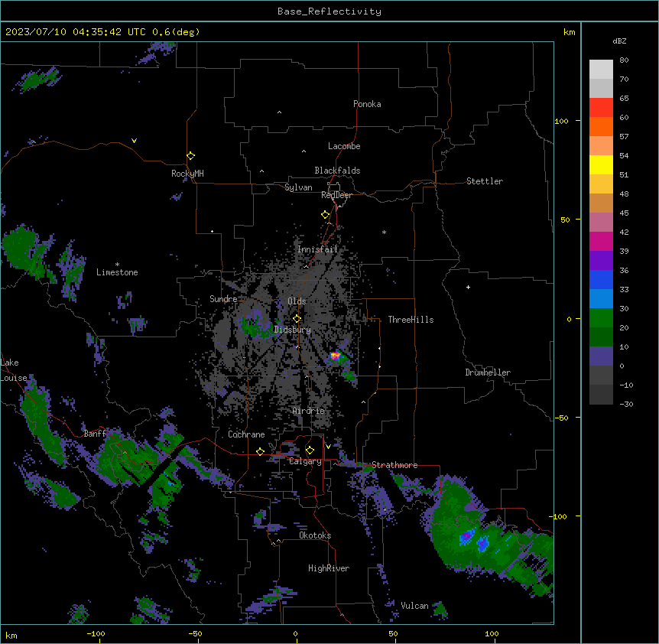Click the yellow V marker northeast of Calgary
This screenshot has height=644, width=659.
point(328,447)
